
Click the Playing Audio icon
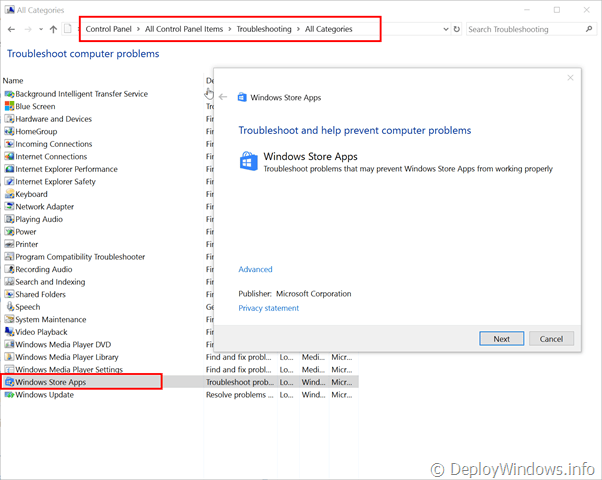coord(9,219)
